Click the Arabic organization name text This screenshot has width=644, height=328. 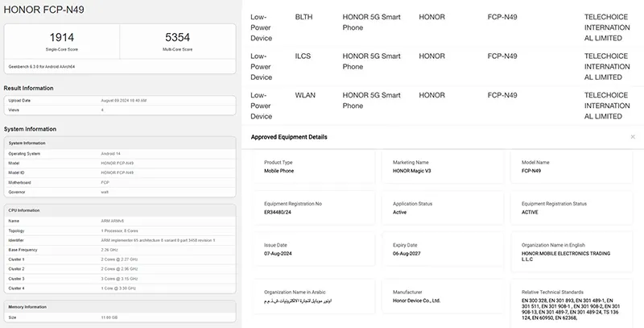pos(298,301)
